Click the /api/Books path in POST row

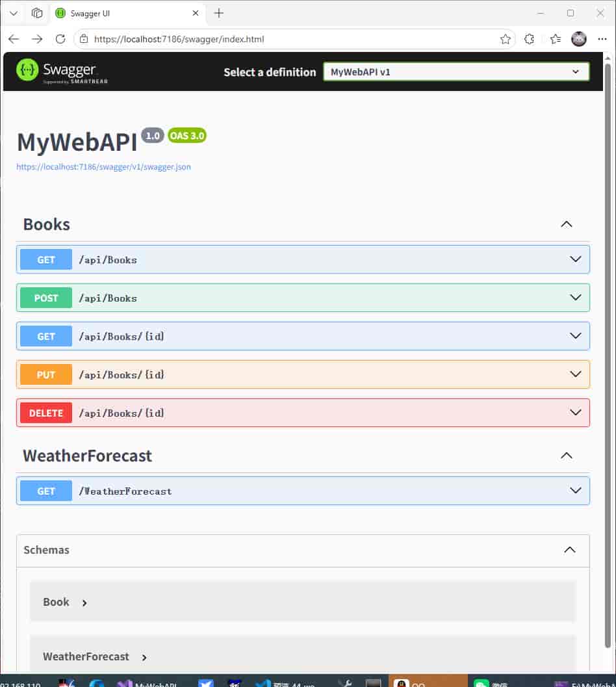[x=108, y=298]
